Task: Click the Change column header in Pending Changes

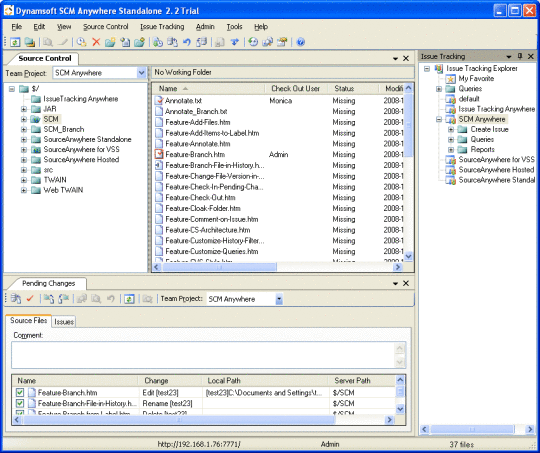Action: pos(170,381)
